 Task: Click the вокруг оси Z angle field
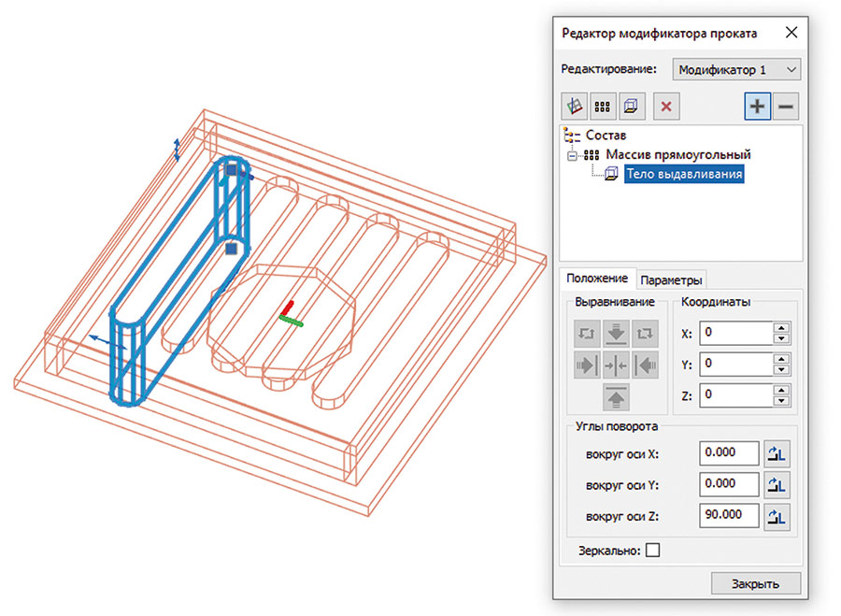pos(729,515)
